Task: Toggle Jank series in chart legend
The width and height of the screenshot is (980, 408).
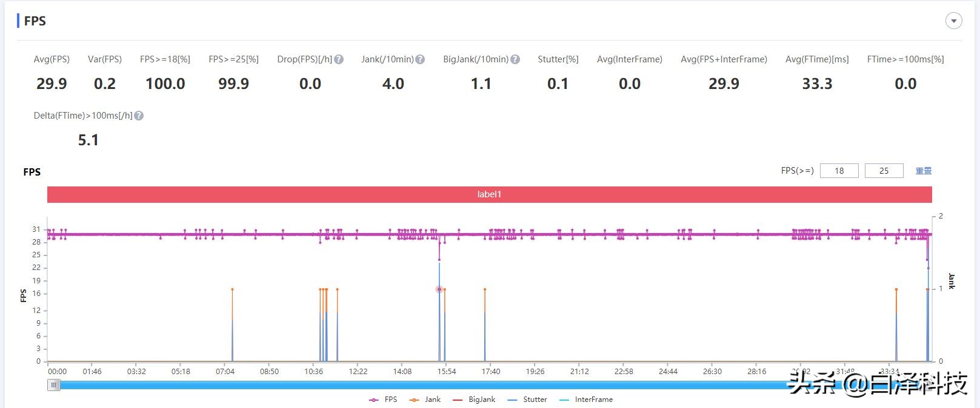Action: (x=425, y=400)
